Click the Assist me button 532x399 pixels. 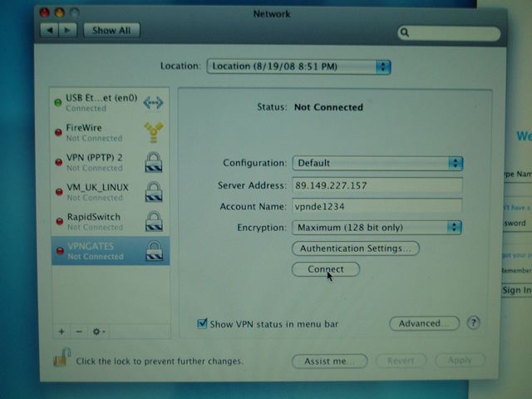(x=329, y=362)
